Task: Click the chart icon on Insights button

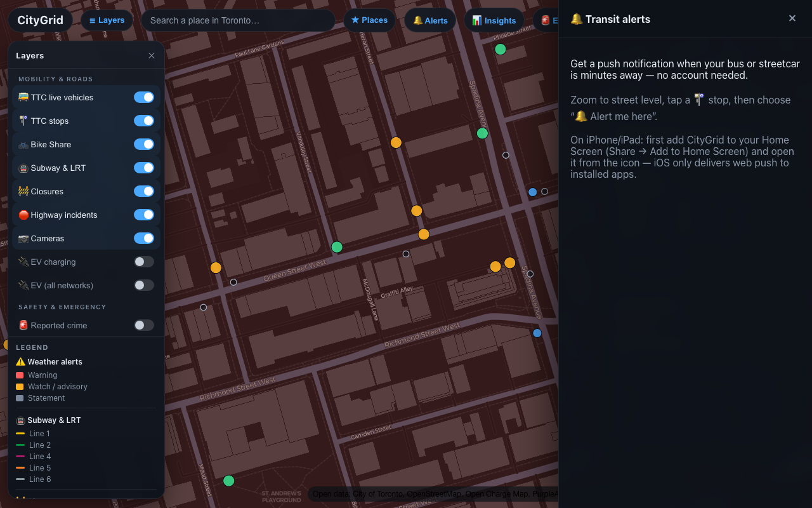Action: pyautogui.click(x=477, y=20)
